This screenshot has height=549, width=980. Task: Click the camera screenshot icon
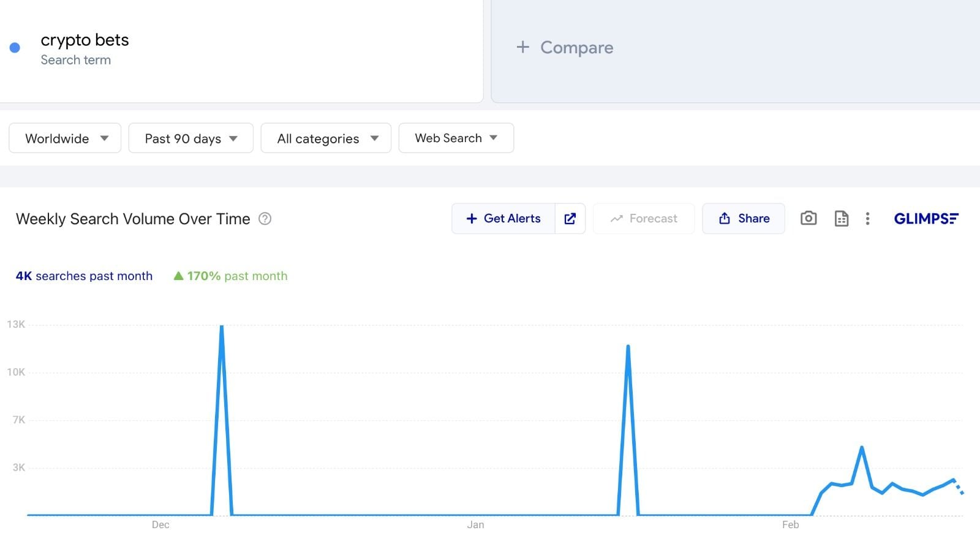click(x=809, y=218)
